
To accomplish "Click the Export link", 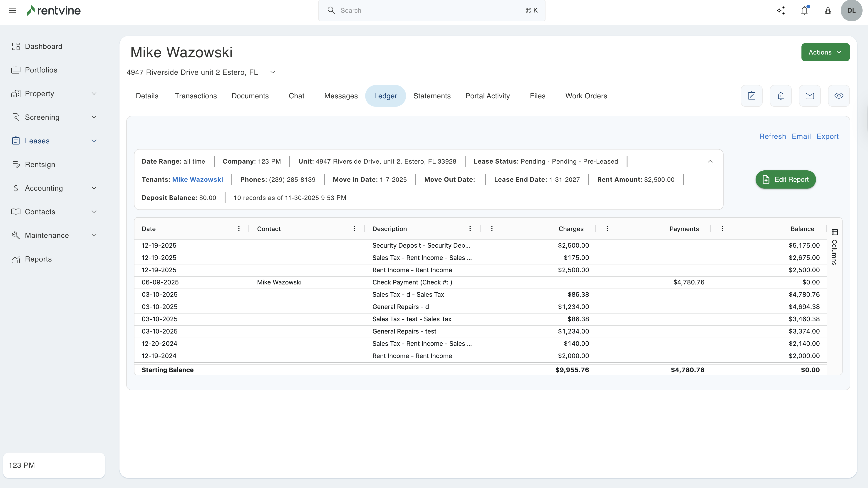I will [827, 137].
